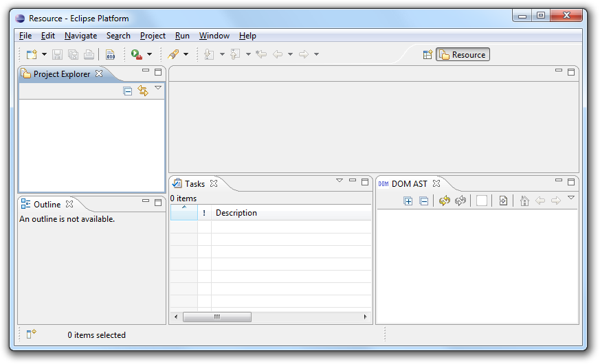This screenshot has width=600, height=364.
Task: Select the DOM AST tab
Action: pyautogui.click(x=409, y=183)
